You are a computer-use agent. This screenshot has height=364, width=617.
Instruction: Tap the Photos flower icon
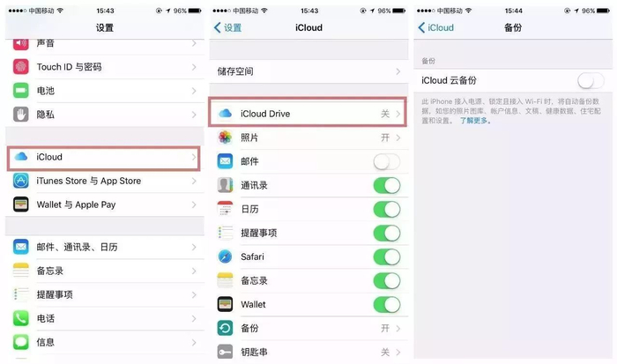[225, 137]
